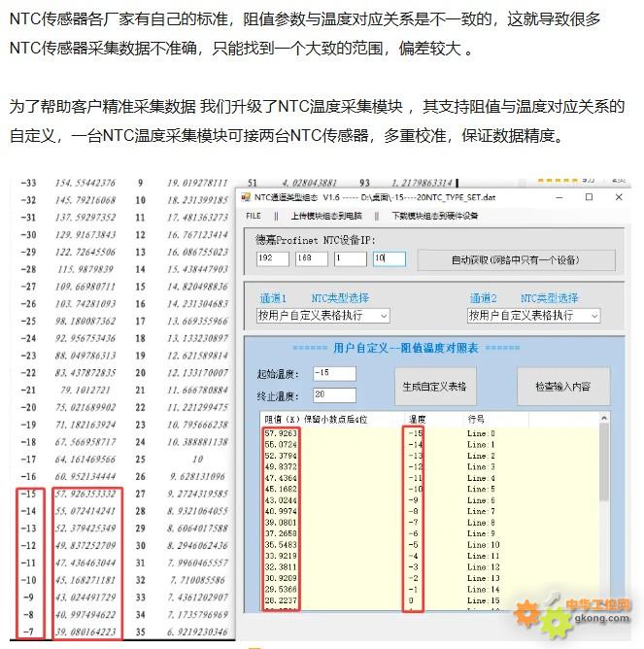Screen dimensions: 644x649
Task: Click the first IP field containing 192
Action: pyautogui.click(x=272, y=259)
